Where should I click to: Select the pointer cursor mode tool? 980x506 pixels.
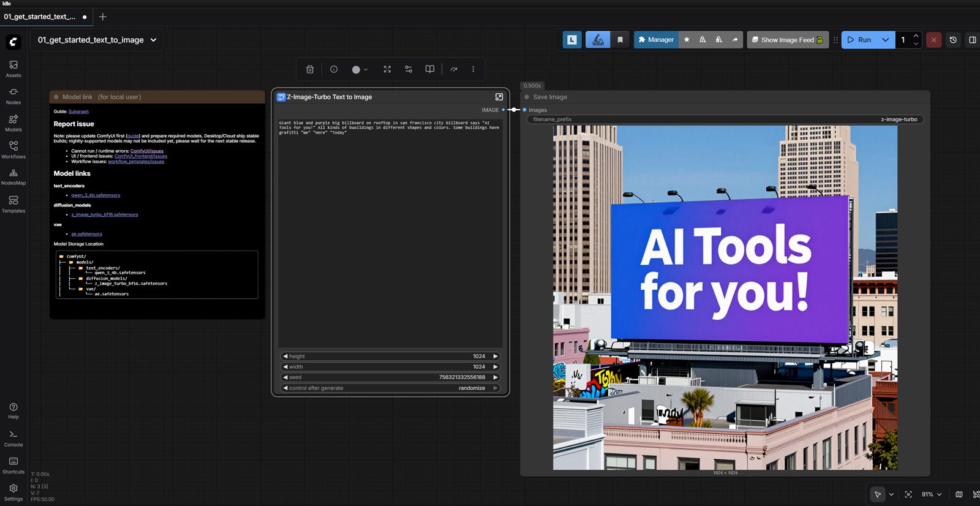coord(878,494)
